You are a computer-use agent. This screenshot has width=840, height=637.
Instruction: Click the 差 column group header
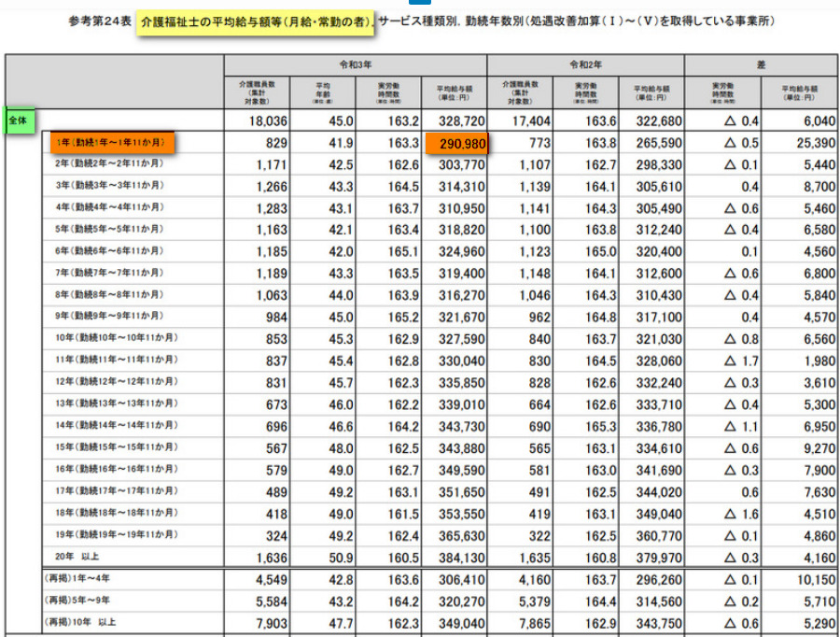click(762, 64)
